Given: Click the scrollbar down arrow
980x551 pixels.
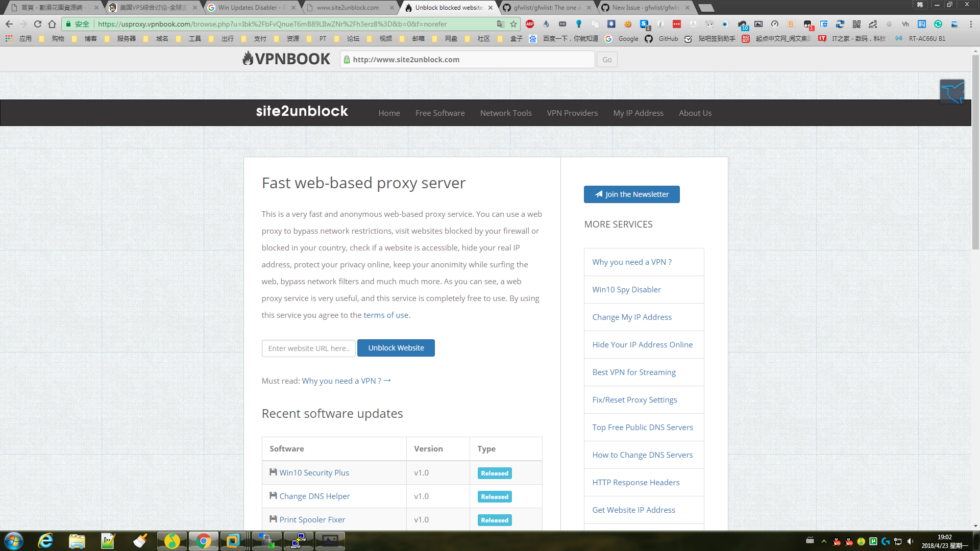Looking at the screenshot, I should [x=975, y=527].
